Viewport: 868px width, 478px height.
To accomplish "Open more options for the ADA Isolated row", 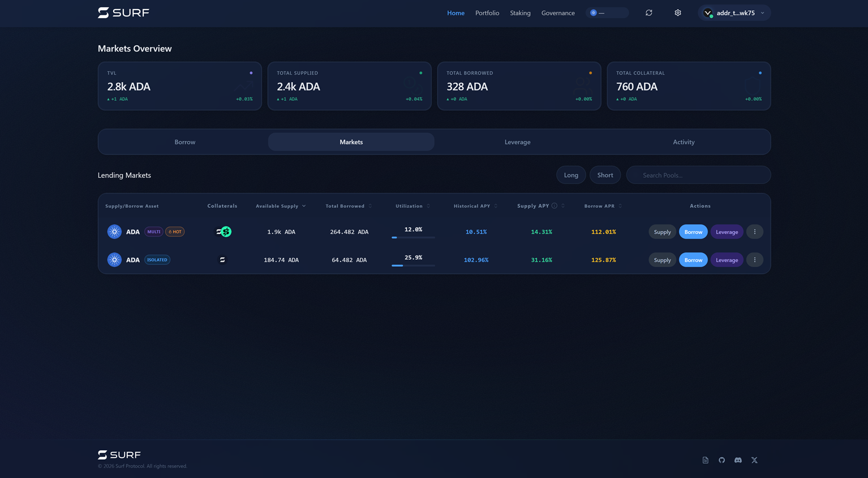I will tap(754, 260).
